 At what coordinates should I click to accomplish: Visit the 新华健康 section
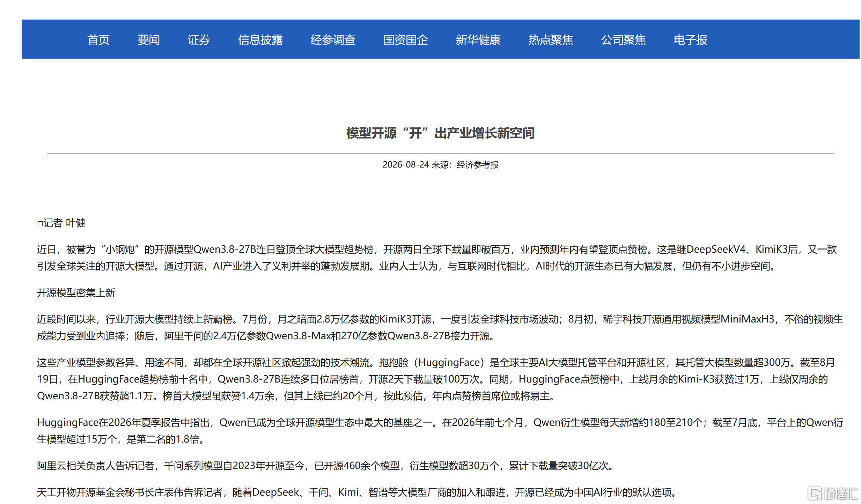click(478, 40)
